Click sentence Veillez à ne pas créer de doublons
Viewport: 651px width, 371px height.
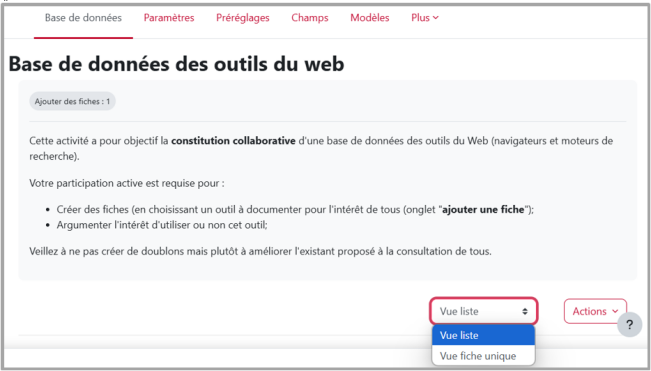(x=260, y=251)
